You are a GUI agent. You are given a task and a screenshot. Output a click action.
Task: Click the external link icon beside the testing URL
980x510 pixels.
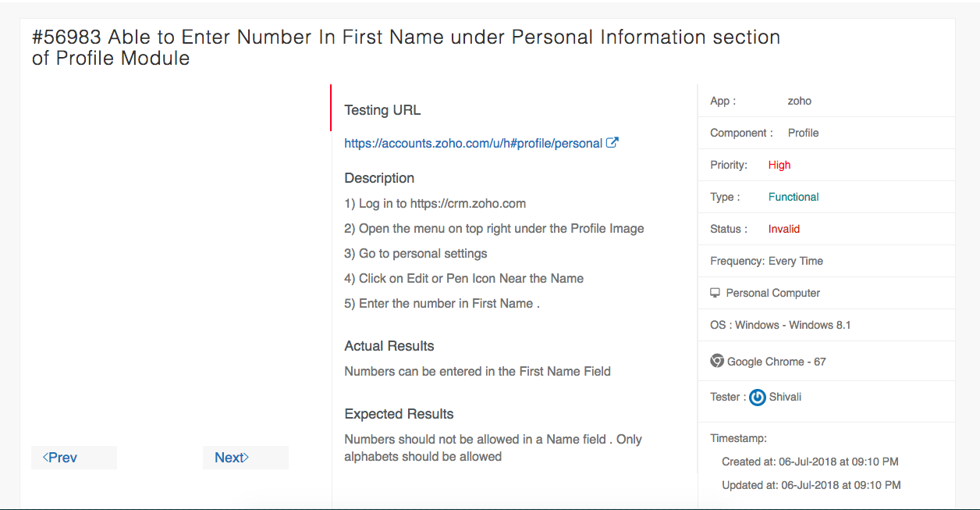click(612, 143)
